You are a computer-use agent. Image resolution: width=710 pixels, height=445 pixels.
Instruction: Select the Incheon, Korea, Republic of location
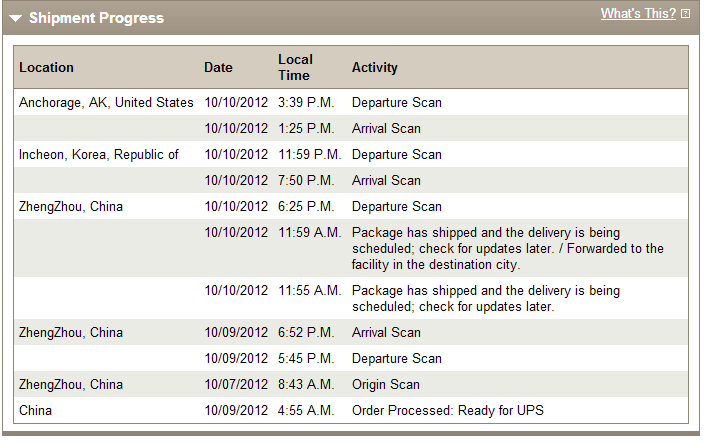click(x=99, y=154)
